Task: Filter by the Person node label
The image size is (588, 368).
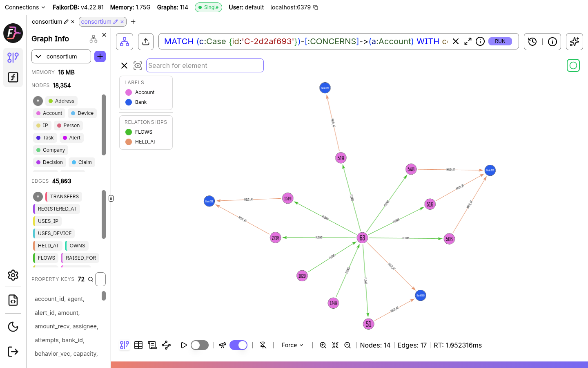Action: coord(68,126)
